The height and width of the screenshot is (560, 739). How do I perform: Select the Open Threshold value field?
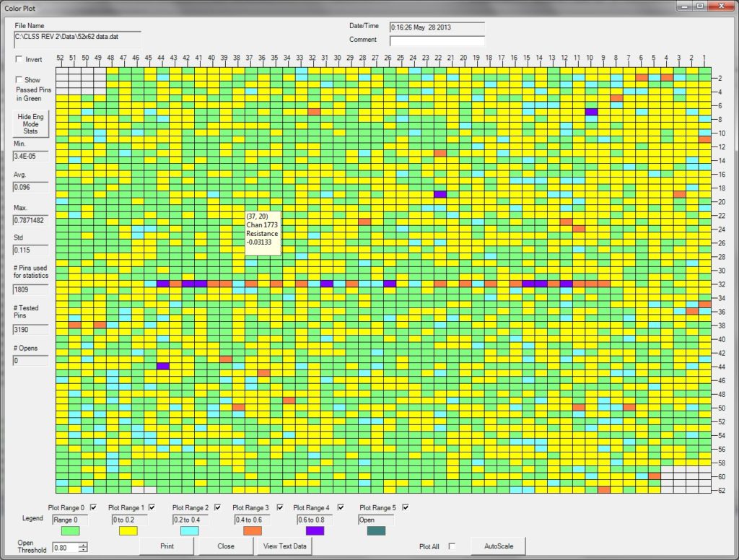[x=64, y=547]
